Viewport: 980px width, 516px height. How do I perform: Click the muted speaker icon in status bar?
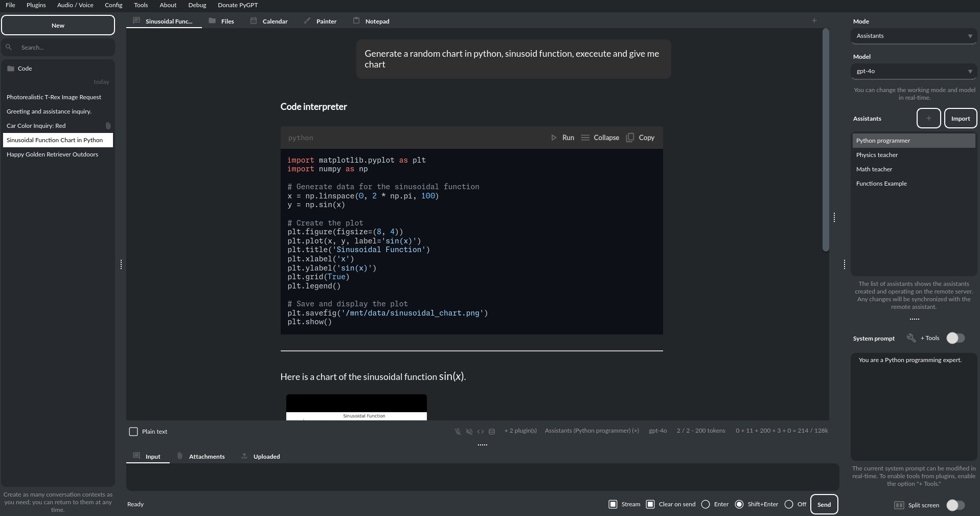[x=469, y=432]
